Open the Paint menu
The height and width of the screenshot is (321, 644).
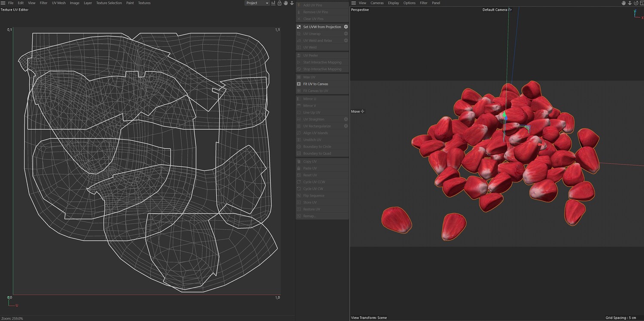point(130,3)
